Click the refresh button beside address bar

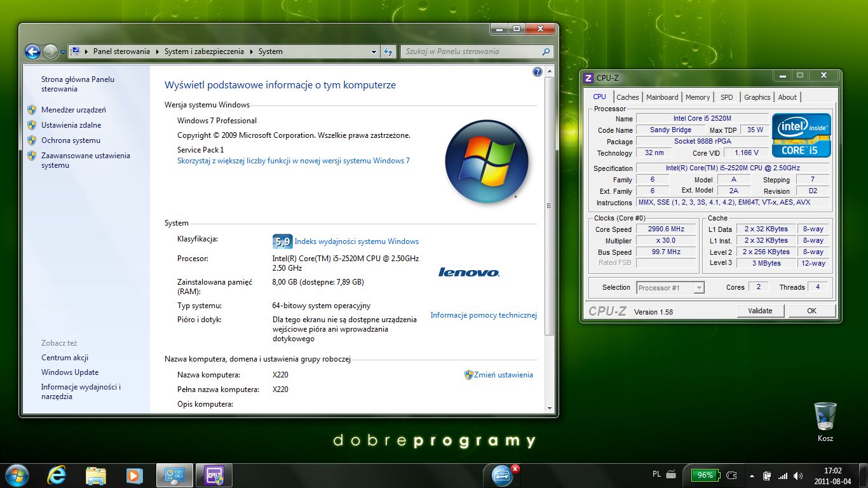[x=389, y=51]
